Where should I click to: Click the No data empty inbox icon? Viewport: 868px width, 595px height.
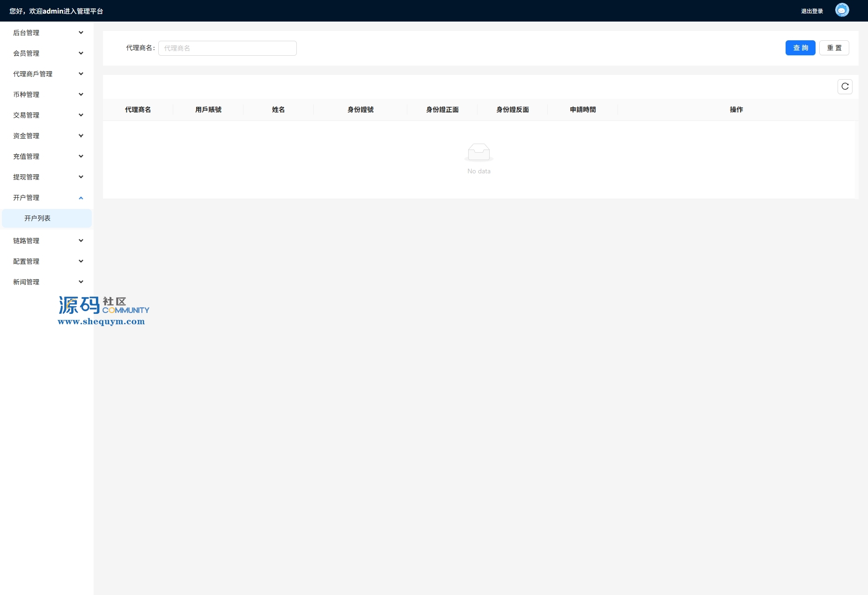click(478, 152)
